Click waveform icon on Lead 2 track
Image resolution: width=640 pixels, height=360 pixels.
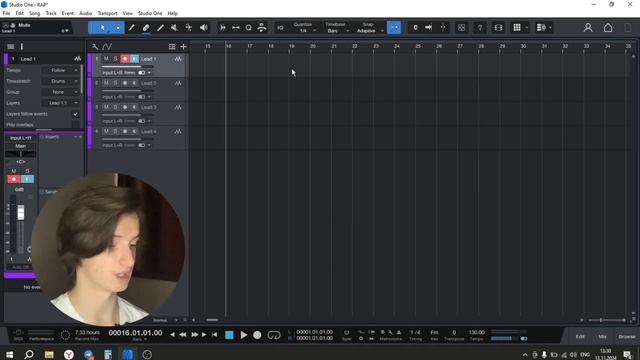click(x=178, y=83)
